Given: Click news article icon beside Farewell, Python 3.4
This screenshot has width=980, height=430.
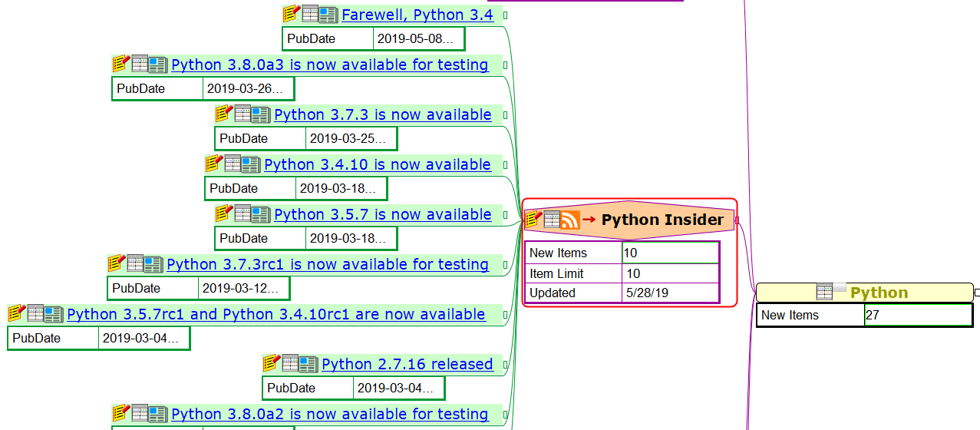Looking at the screenshot, I should tap(328, 14).
